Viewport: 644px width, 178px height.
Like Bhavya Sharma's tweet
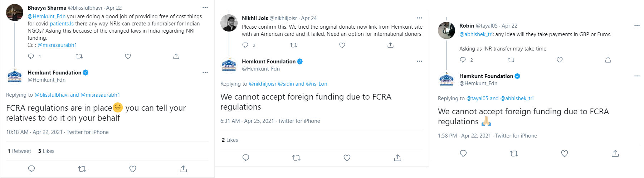(x=128, y=56)
